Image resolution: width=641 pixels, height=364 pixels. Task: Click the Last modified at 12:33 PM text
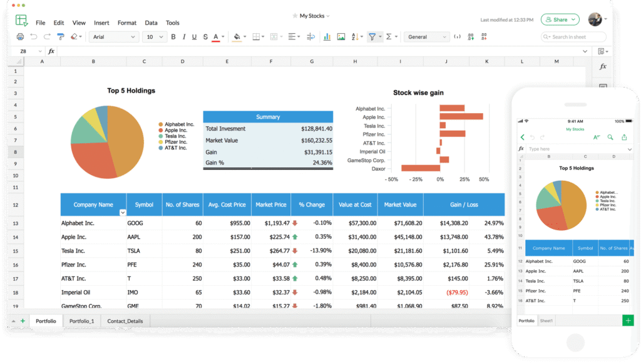[x=507, y=19]
